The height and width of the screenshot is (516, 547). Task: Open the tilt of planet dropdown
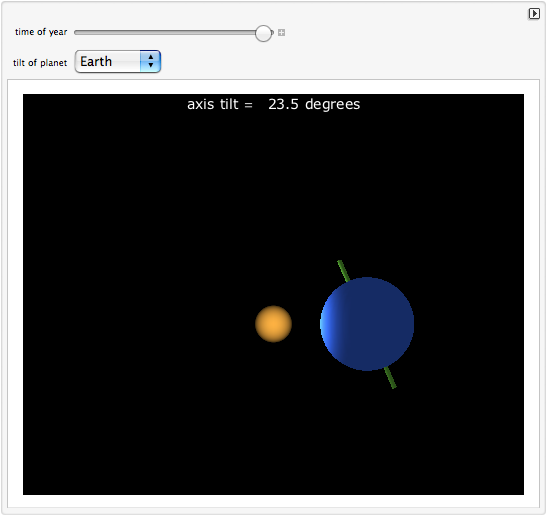[118, 61]
